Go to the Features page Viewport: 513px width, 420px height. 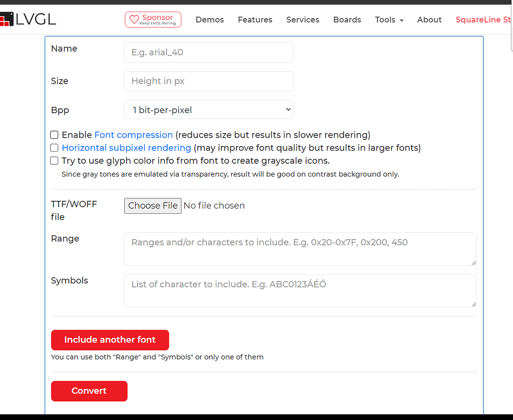tap(255, 20)
